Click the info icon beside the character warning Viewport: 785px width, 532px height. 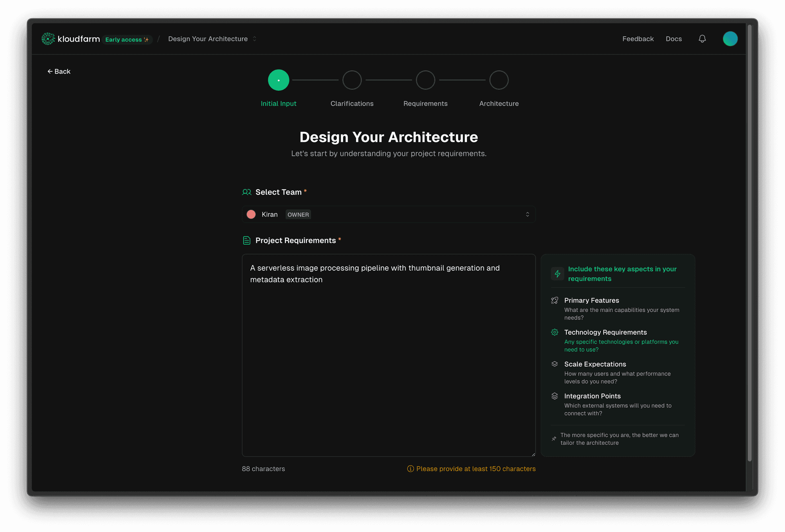(x=410, y=469)
